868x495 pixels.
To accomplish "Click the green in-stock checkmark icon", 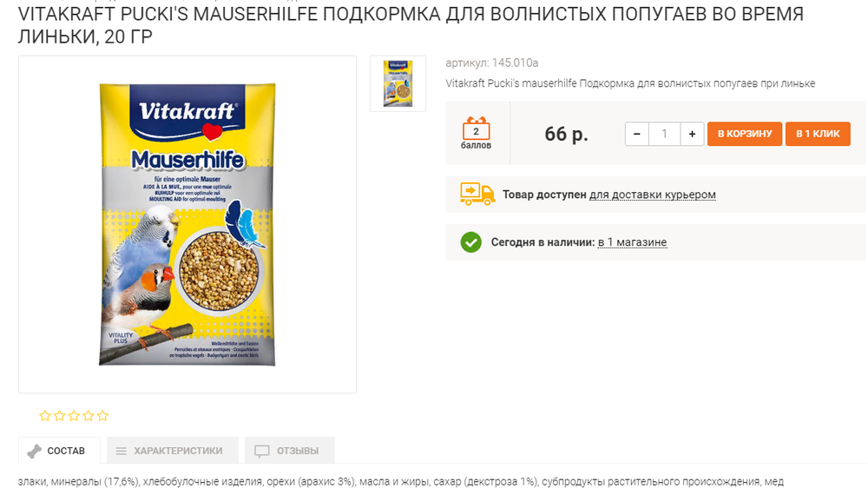I will click(x=470, y=242).
